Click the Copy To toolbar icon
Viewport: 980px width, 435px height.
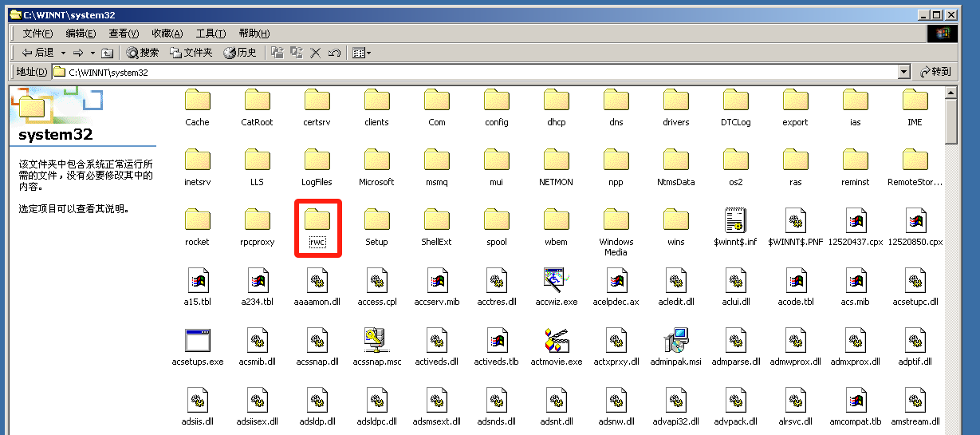coord(297,53)
